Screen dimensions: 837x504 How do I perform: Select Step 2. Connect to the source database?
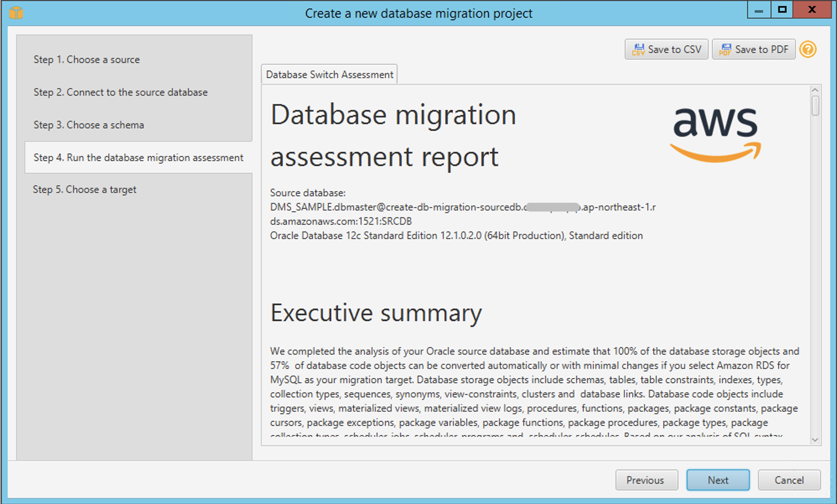(x=120, y=92)
